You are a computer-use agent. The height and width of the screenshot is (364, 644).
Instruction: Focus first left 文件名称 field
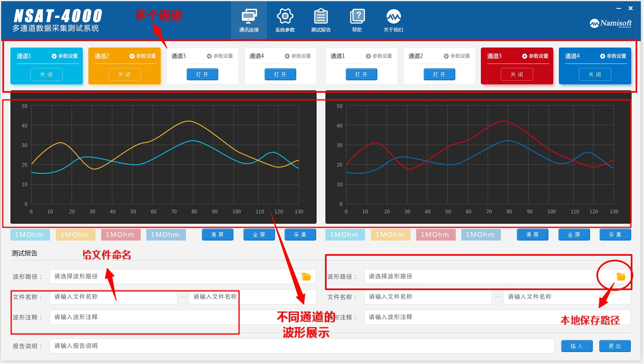(x=114, y=297)
